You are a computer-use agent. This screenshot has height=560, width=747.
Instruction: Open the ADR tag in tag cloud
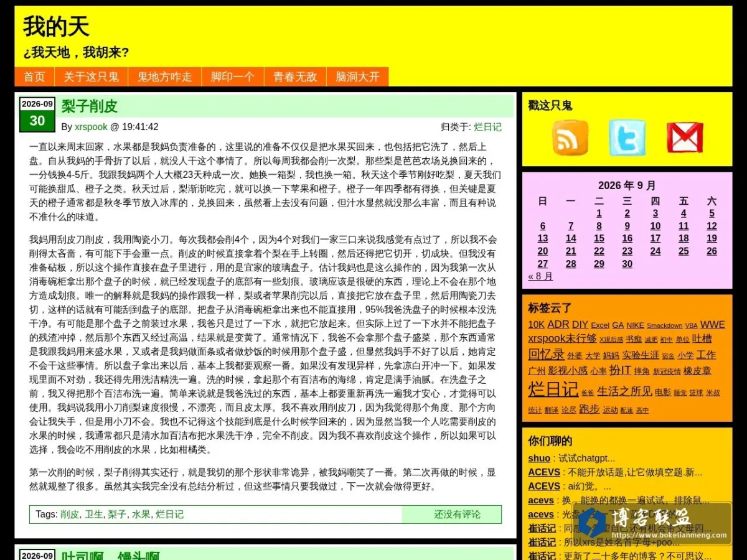558,324
